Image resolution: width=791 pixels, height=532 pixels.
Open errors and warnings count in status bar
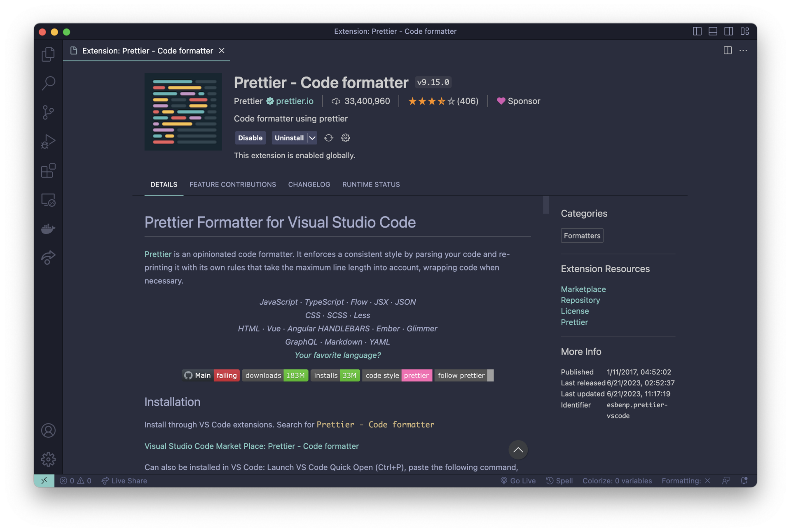pyautogui.click(x=75, y=481)
